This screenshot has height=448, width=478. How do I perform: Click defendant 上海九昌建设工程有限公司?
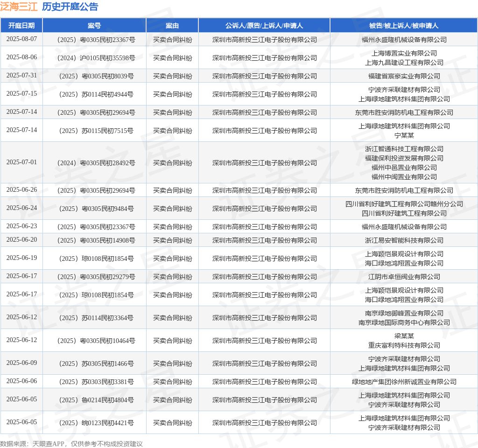tap(404, 63)
